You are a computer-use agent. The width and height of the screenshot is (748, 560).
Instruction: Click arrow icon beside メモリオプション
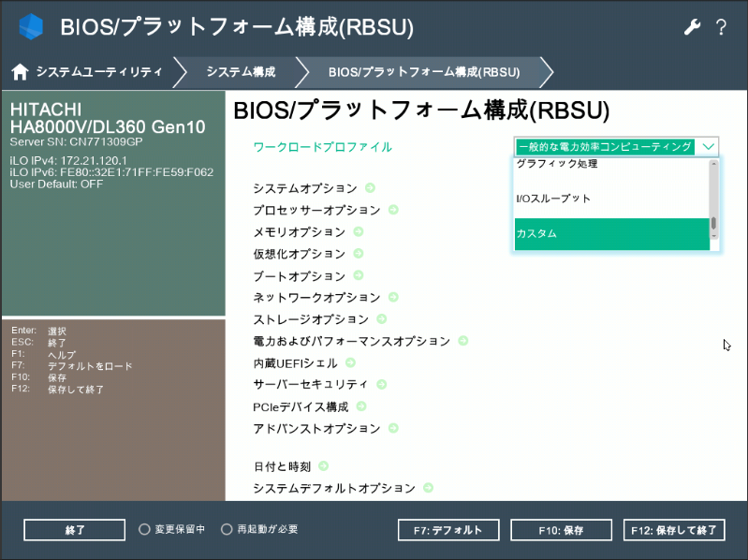pos(359,232)
